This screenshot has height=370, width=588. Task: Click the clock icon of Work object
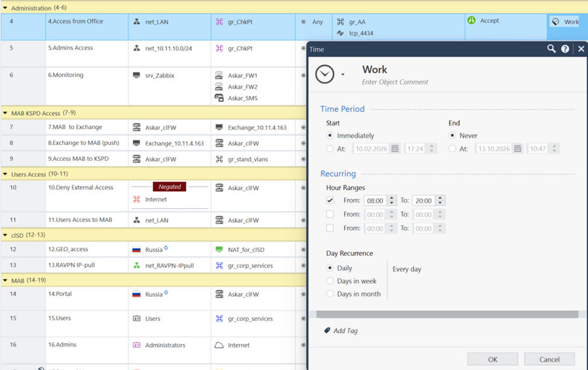(325, 74)
